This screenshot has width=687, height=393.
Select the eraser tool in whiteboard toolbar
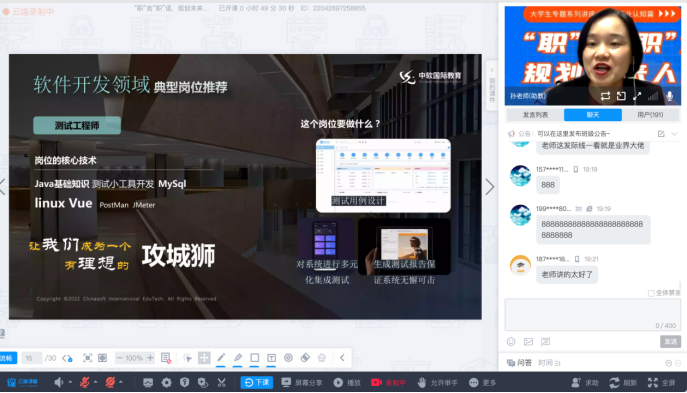tap(305, 358)
